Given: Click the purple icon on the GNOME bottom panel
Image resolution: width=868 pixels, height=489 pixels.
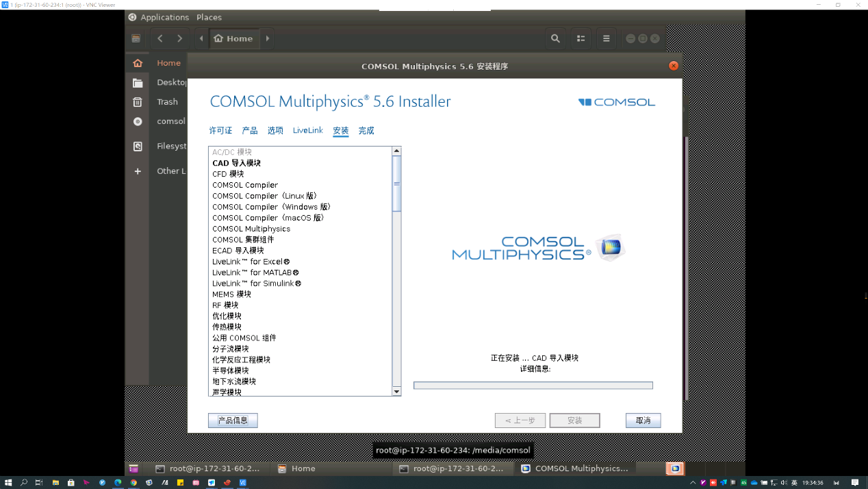Looking at the screenshot, I should point(133,469).
